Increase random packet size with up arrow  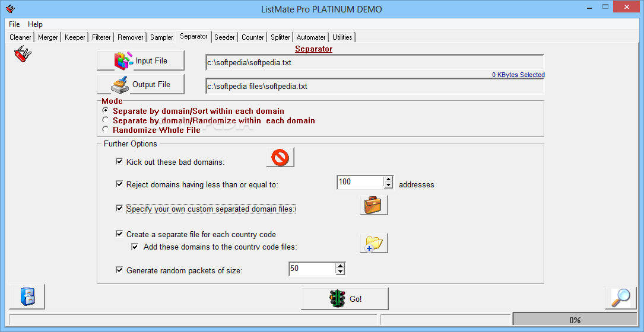(x=340, y=266)
